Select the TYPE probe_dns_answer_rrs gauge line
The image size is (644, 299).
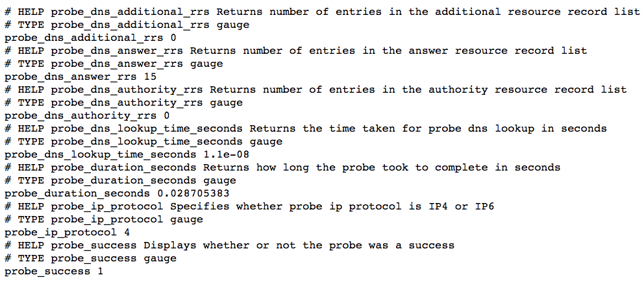tap(114, 64)
